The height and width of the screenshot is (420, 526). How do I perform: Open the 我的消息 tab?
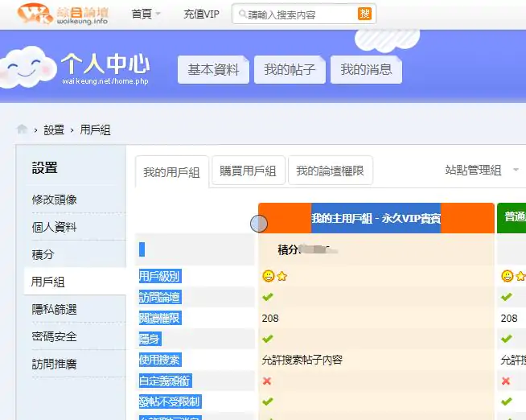click(366, 70)
